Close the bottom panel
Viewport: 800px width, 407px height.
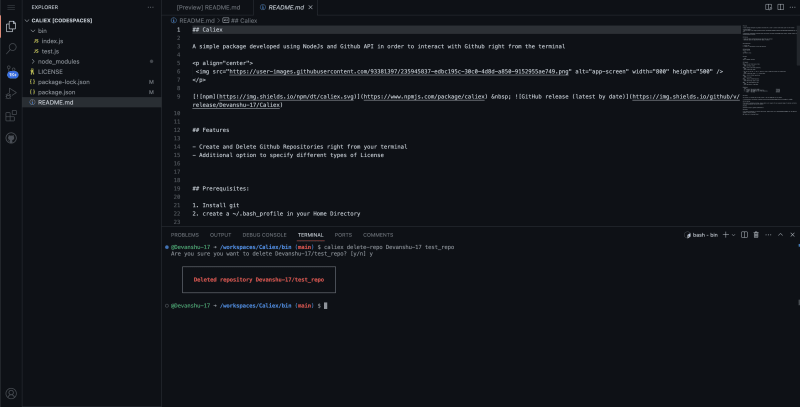792,235
